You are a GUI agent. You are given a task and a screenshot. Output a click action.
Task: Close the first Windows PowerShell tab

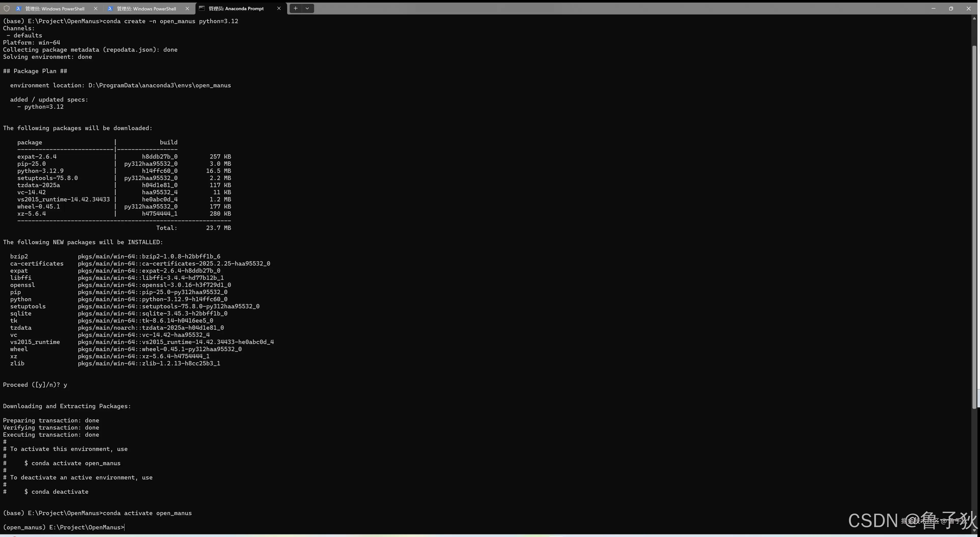click(x=95, y=8)
